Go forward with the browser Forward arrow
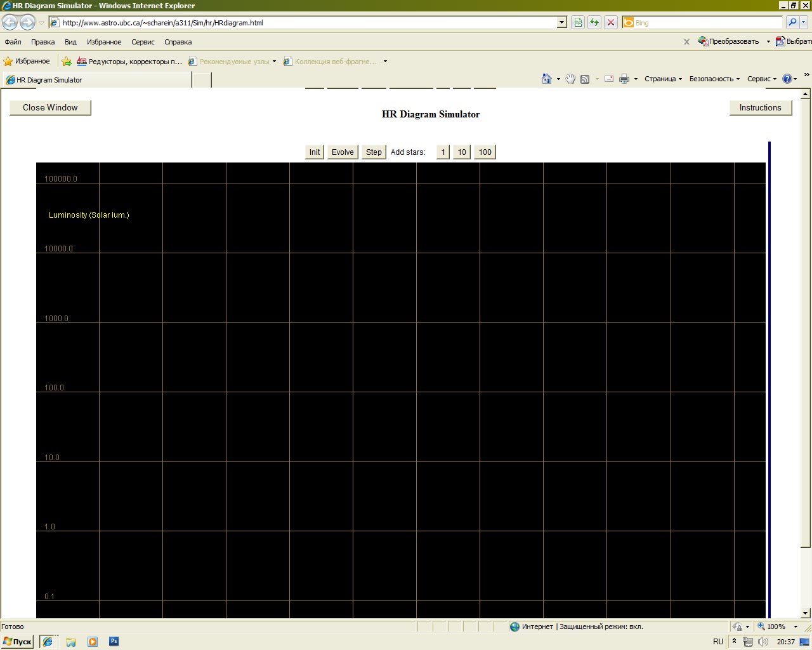Viewport: 812px width, 650px height. pos(27,22)
